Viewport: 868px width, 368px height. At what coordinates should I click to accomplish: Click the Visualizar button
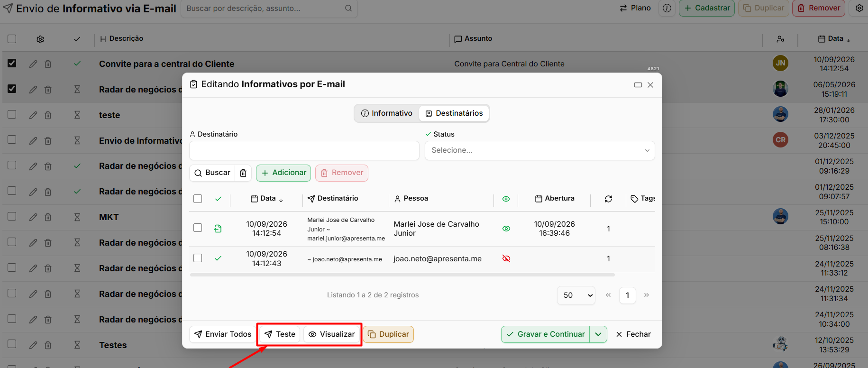click(331, 334)
